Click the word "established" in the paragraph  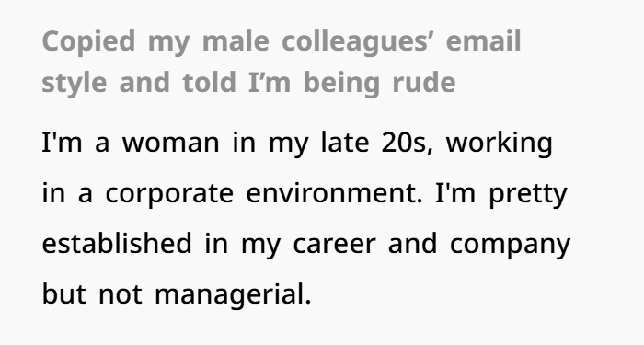point(117,243)
